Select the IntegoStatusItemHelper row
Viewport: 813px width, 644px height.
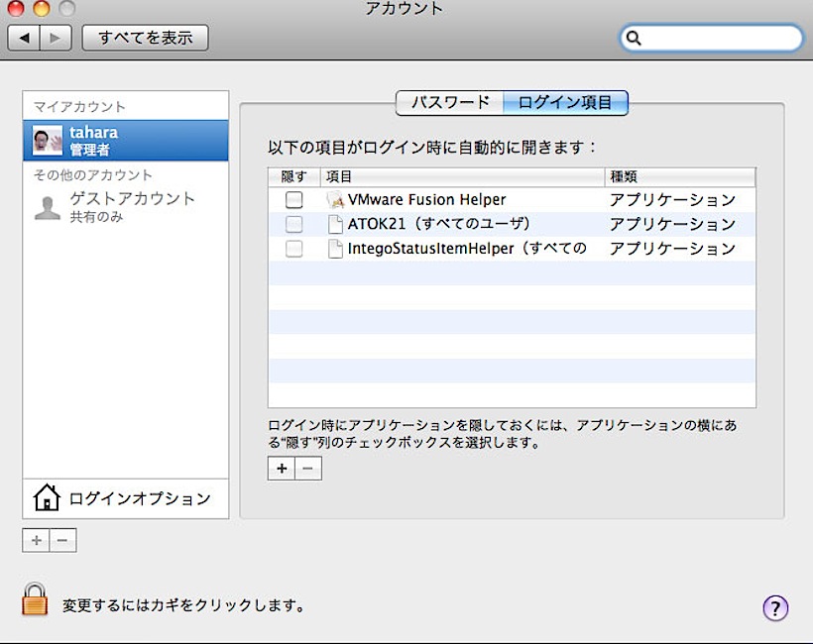512,248
